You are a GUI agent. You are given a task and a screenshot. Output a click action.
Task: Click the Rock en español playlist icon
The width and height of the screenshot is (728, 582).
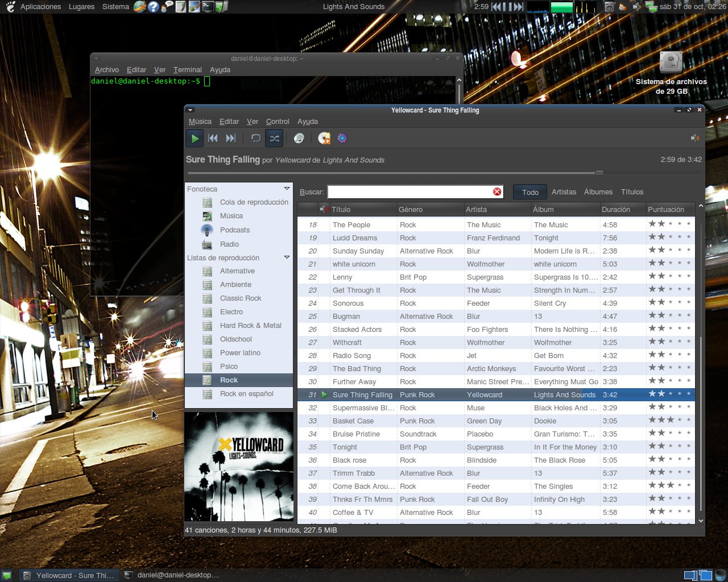click(207, 394)
